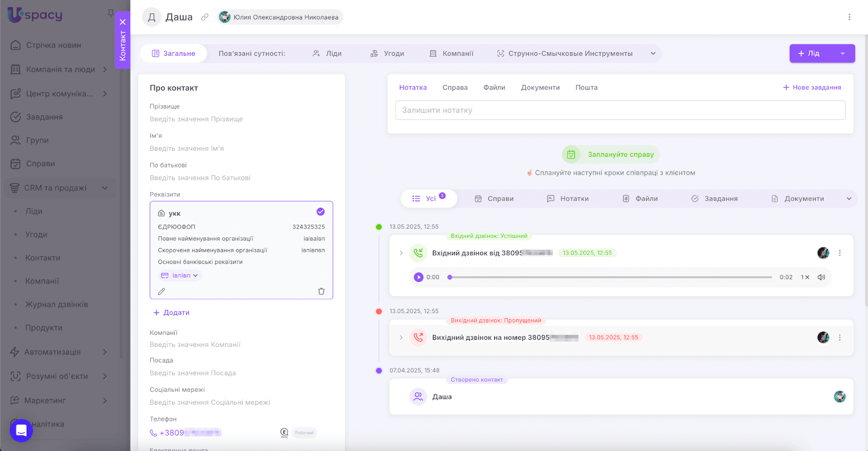Play the incoming call recording

(418, 277)
